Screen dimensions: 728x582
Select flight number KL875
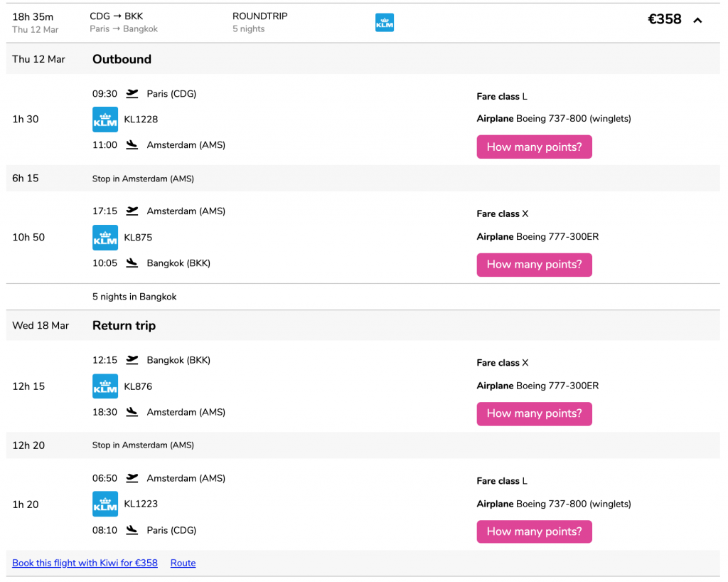(138, 238)
